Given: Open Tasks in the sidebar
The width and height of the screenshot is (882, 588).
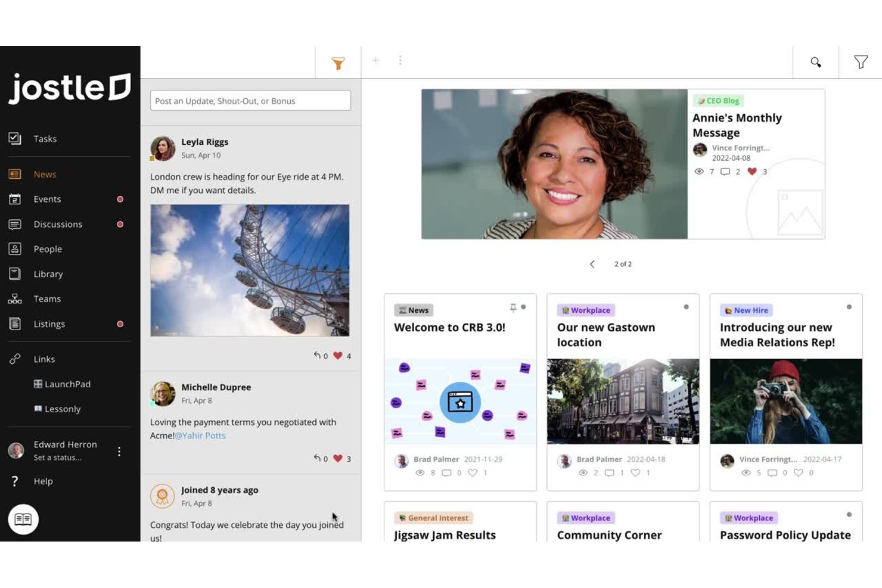Looking at the screenshot, I should point(45,139).
